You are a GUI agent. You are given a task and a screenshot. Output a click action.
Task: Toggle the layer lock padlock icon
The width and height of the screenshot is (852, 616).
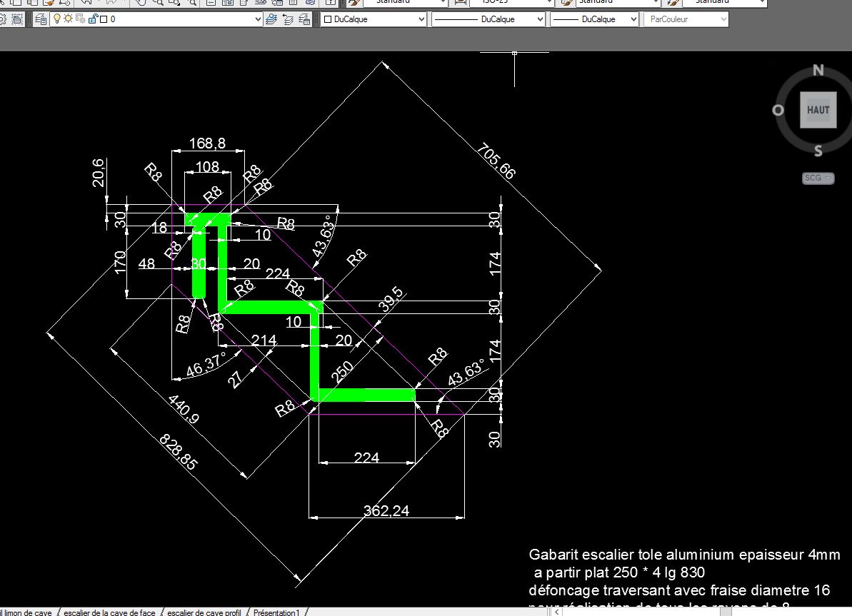91,19
